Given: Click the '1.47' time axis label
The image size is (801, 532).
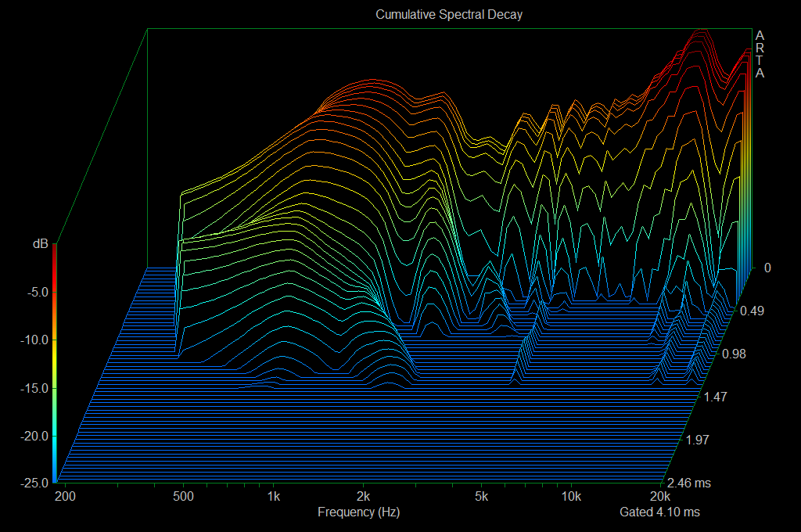Looking at the screenshot, I should pos(716,397).
